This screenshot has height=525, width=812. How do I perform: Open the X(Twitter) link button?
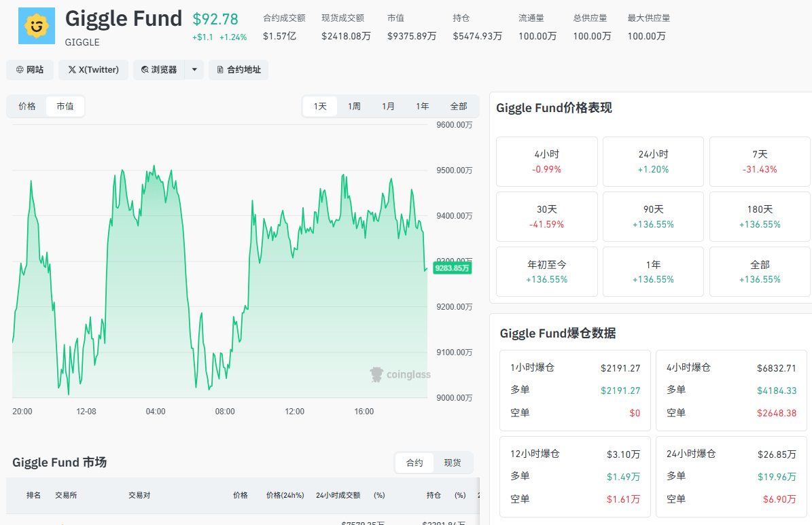point(93,69)
